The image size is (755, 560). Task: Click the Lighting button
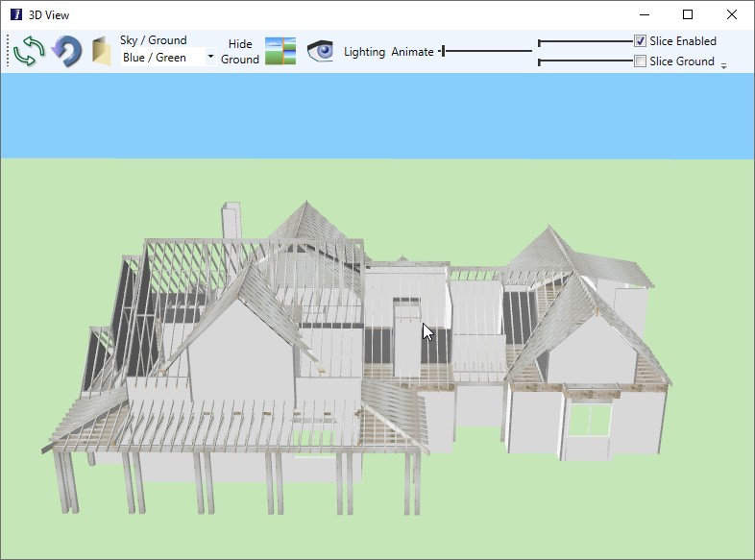click(364, 52)
